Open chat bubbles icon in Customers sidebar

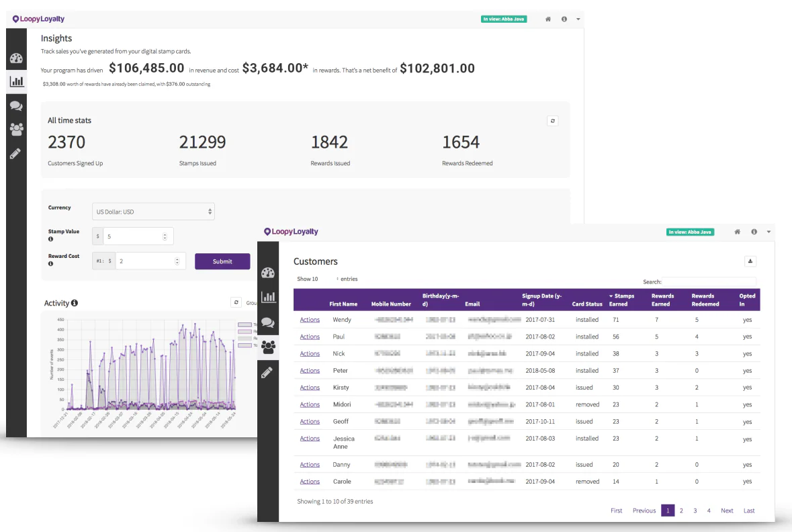point(268,322)
